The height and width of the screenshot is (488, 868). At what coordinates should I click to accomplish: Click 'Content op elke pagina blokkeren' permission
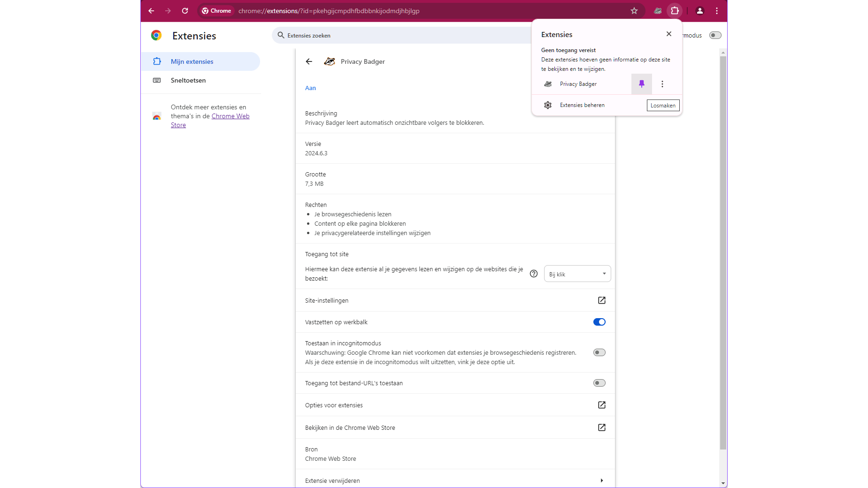(360, 224)
